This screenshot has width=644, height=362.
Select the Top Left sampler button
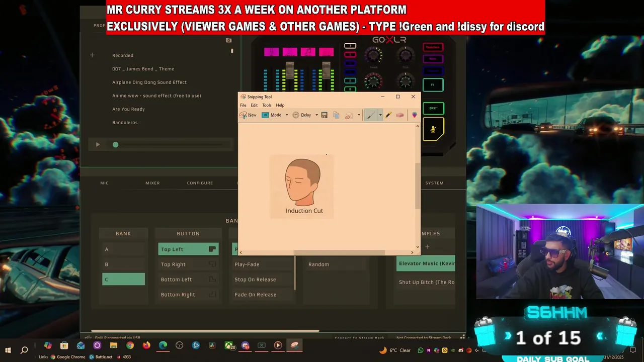click(188, 249)
